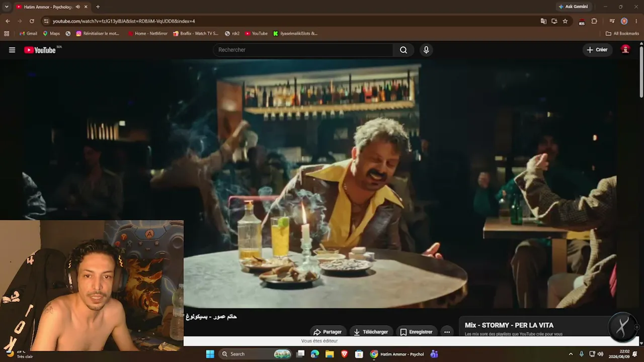Open the more actions ellipsis menu
Viewport: 644px width, 362px height.
(x=447, y=332)
